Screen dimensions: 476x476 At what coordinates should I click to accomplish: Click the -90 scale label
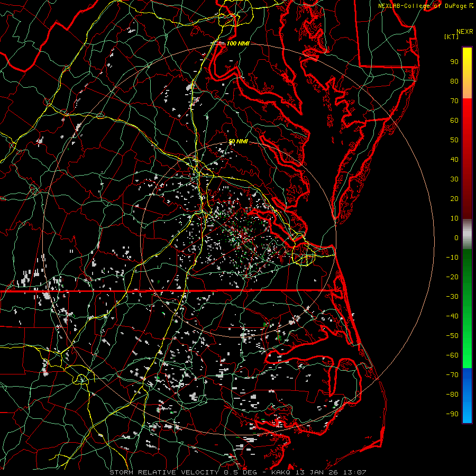pos(452,414)
